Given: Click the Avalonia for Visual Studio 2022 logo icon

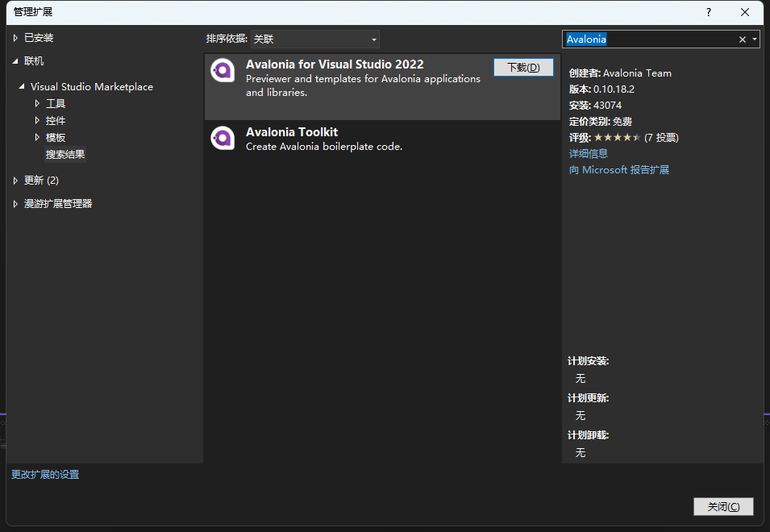Looking at the screenshot, I should [223, 71].
